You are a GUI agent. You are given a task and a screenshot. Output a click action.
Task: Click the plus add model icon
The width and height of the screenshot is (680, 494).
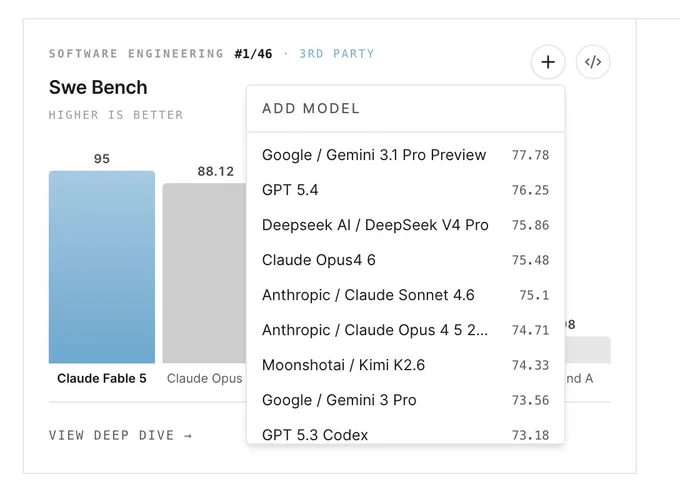pyautogui.click(x=548, y=62)
